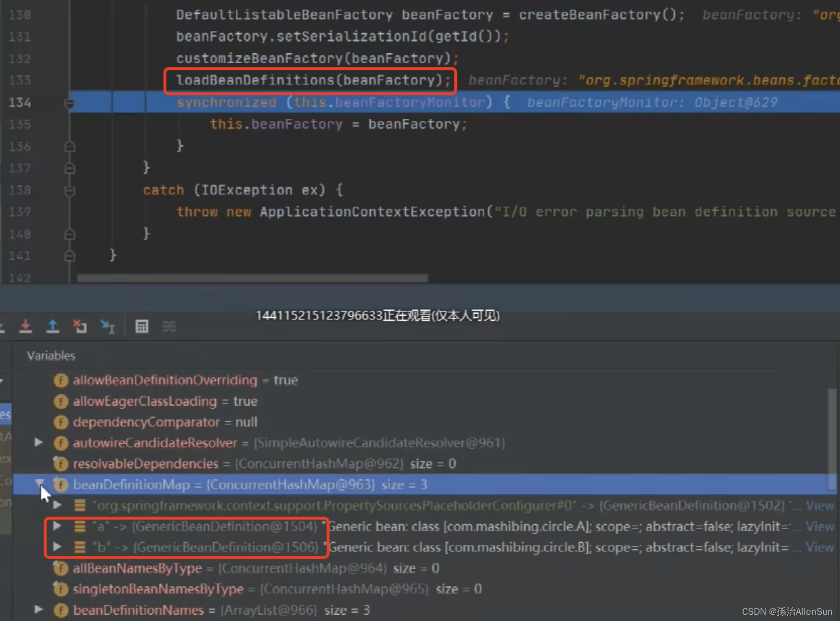Open the Evaluate Expression calculator icon
The width and height of the screenshot is (840, 621).
coord(141,326)
